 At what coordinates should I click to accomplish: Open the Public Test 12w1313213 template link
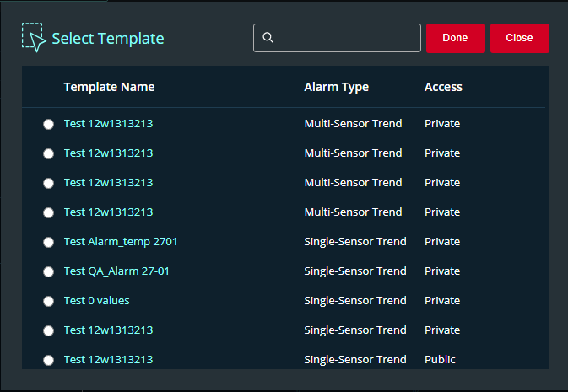pyautogui.click(x=108, y=360)
